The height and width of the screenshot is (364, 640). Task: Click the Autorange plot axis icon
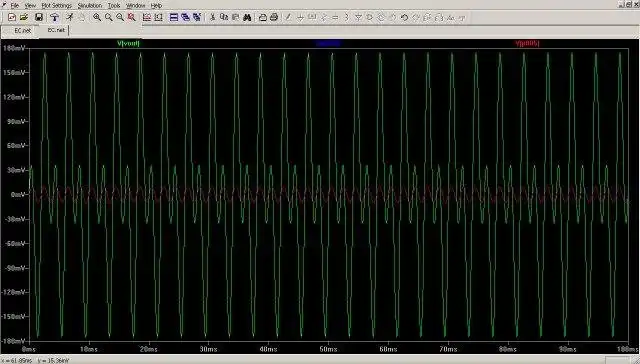point(147,17)
